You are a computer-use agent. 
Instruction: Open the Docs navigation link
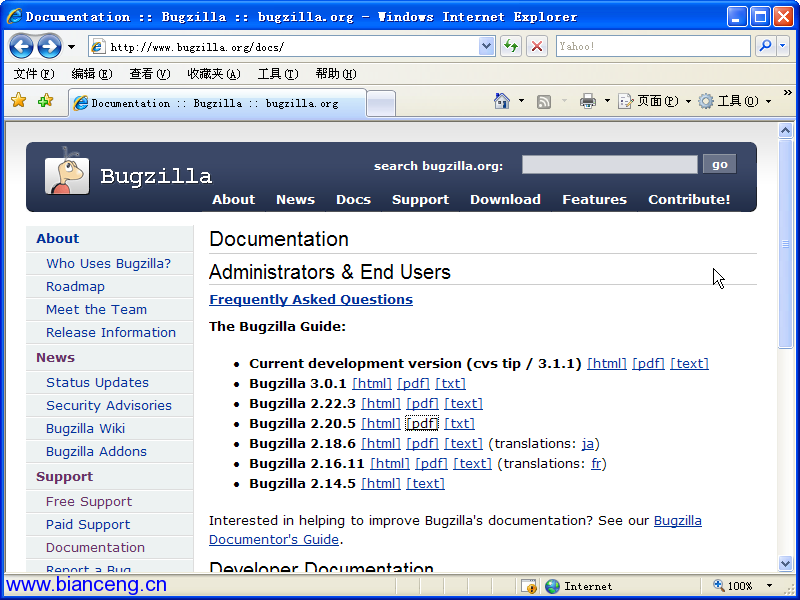click(353, 199)
